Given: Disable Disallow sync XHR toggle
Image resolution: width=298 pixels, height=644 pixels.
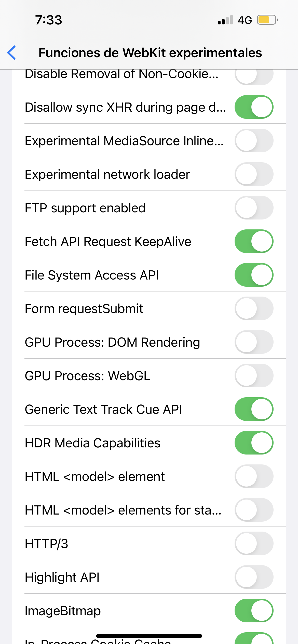Looking at the screenshot, I should tap(254, 107).
